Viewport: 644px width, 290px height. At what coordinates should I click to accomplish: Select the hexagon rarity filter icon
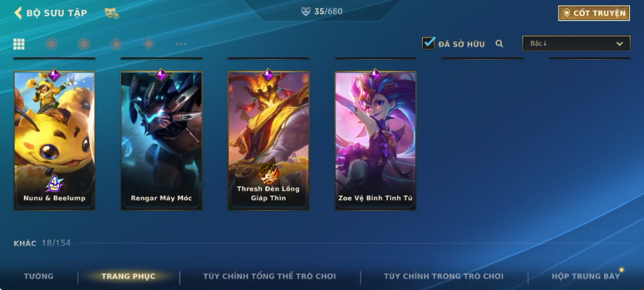84,44
